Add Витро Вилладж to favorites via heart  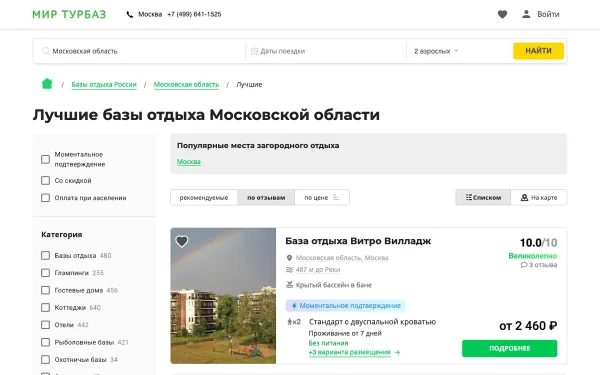tap(182, 241)
